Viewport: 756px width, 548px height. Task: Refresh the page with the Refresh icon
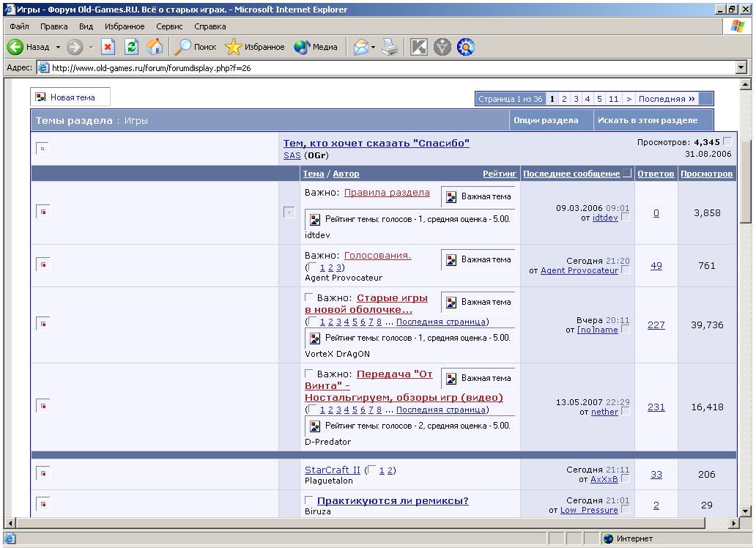pyautogui.click(x=131, y=47)
